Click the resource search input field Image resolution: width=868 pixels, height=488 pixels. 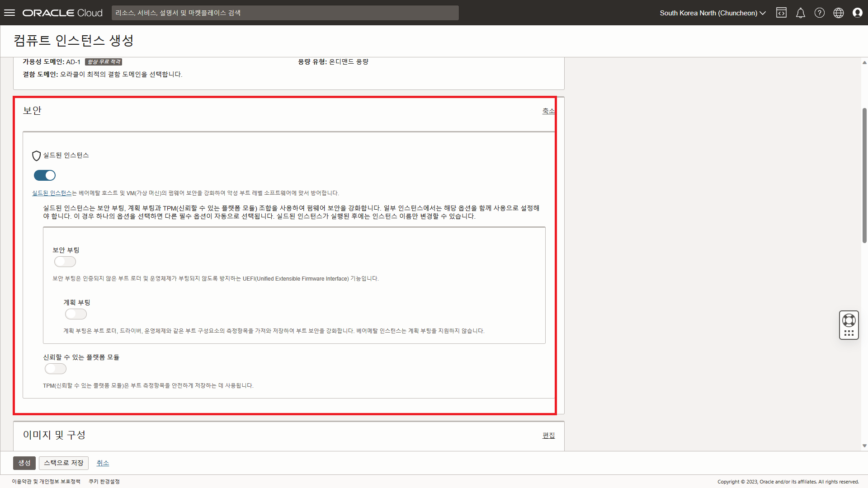point(285,13)
